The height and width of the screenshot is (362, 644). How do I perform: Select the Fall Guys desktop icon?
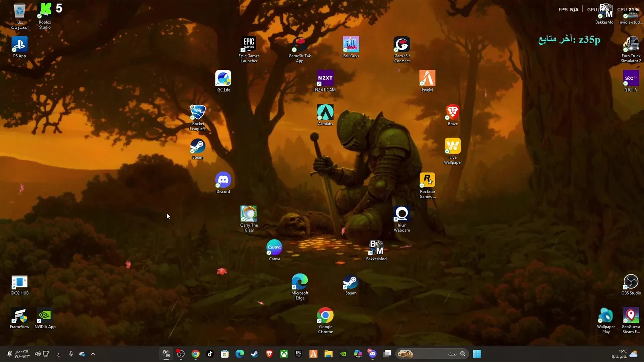click(351, 48)
